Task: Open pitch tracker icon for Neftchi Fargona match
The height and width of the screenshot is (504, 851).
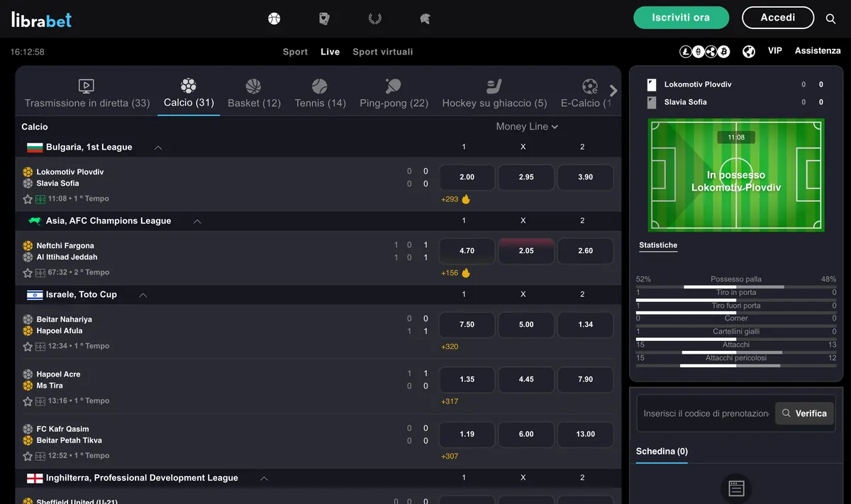Action: click(x=40, y=273)
